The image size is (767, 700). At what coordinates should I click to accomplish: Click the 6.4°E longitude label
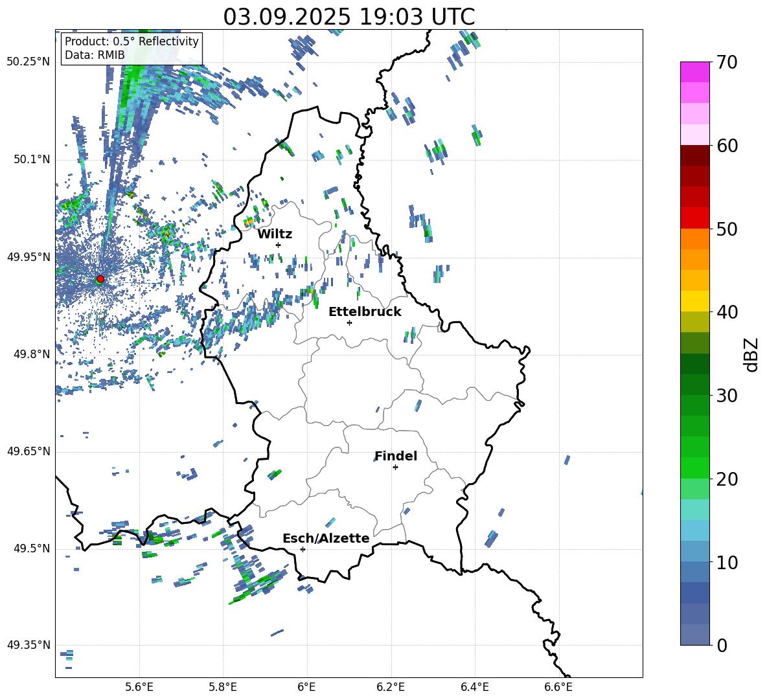pyautogui.click(x=474, y=687)
